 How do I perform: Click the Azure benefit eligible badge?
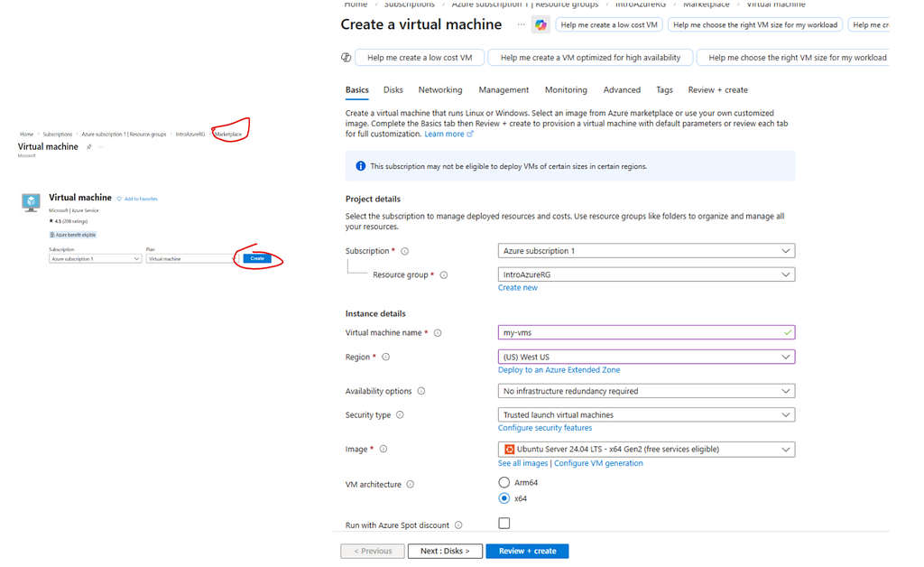(73, 235)
